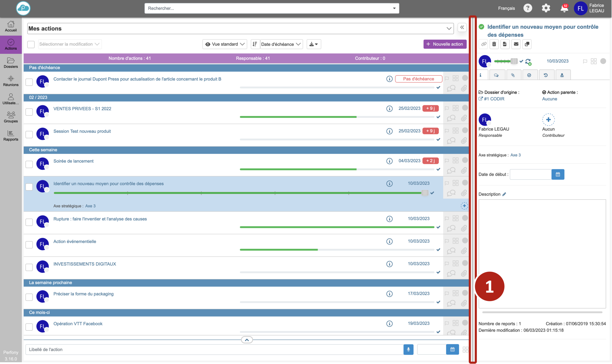Switch to the comments tab in detail panel

point(496,75)
